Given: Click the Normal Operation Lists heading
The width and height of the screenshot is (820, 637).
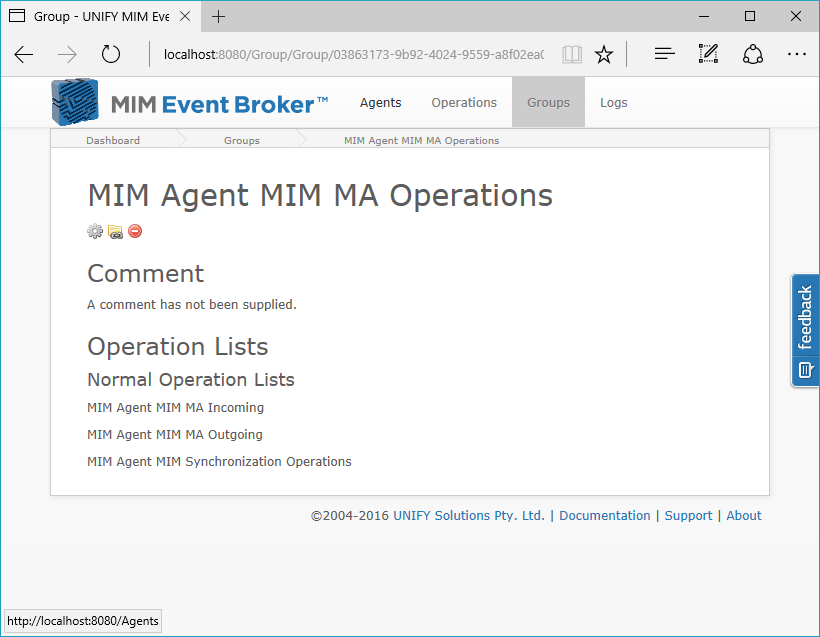Looking at the screenshot, I should (x=191, y=380).
